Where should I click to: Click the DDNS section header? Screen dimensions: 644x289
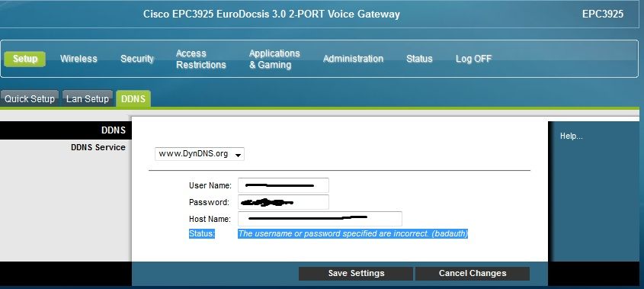(114, 130)
